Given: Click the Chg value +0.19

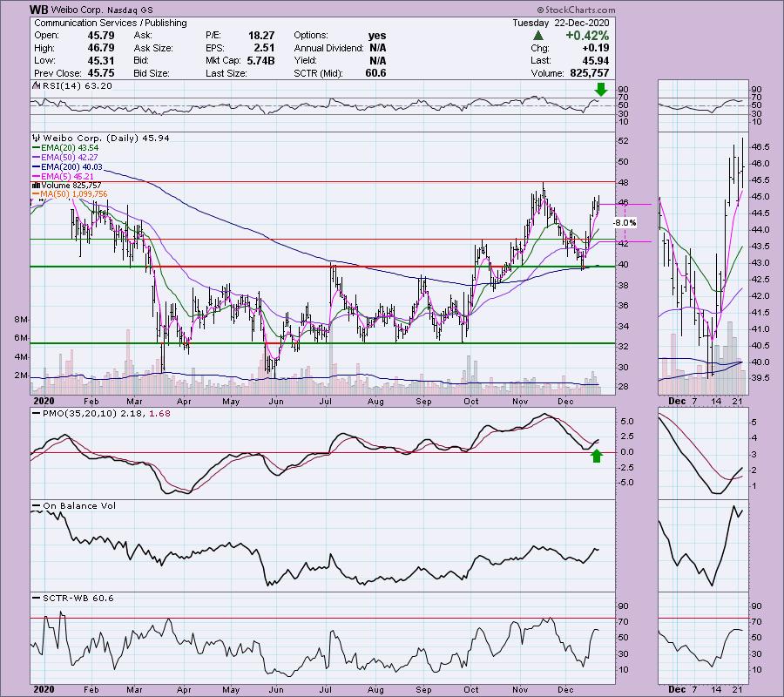Looking at the screenshot, I should pos(596,48).
